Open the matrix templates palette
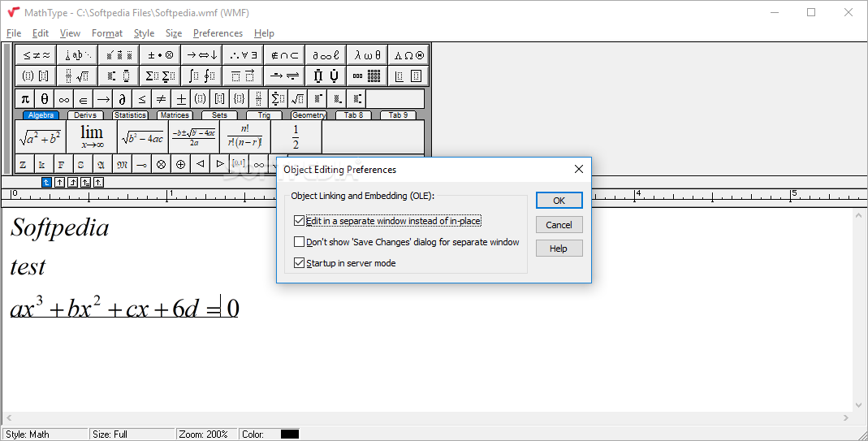 point(367,76)
